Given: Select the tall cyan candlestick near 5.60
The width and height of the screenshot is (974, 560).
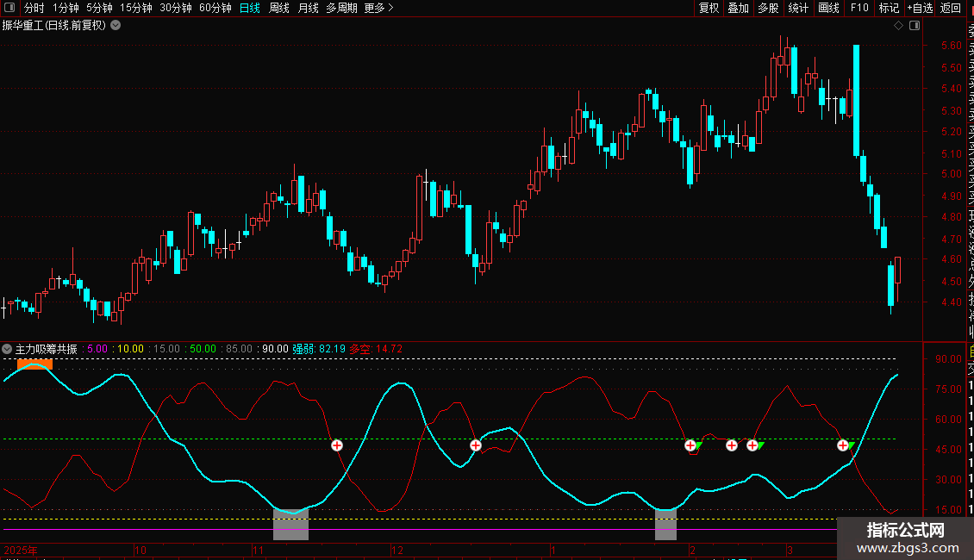Looking at the screenshot, I should [x=856, y=100].
